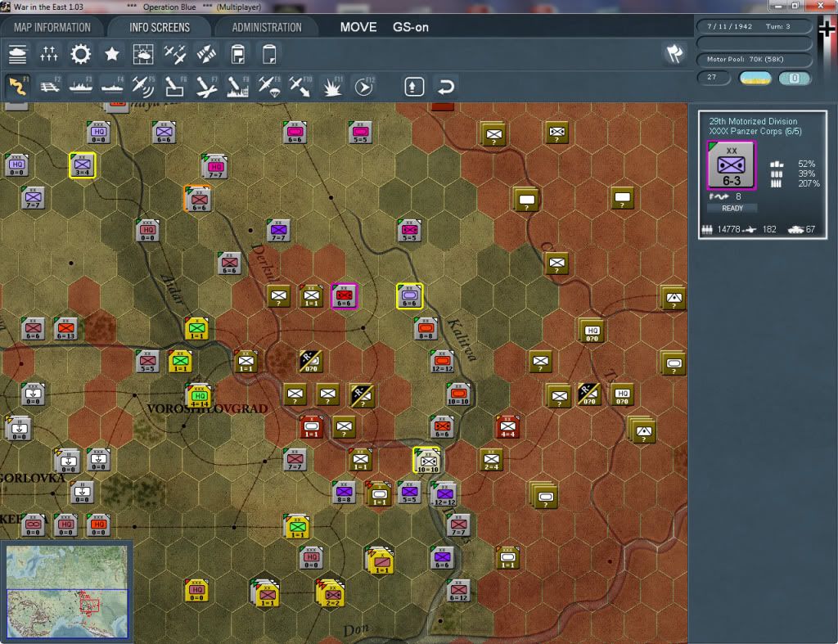Click the 6-3 unit counter in unit panel
The image size is (838, 644).
point(731,165)
